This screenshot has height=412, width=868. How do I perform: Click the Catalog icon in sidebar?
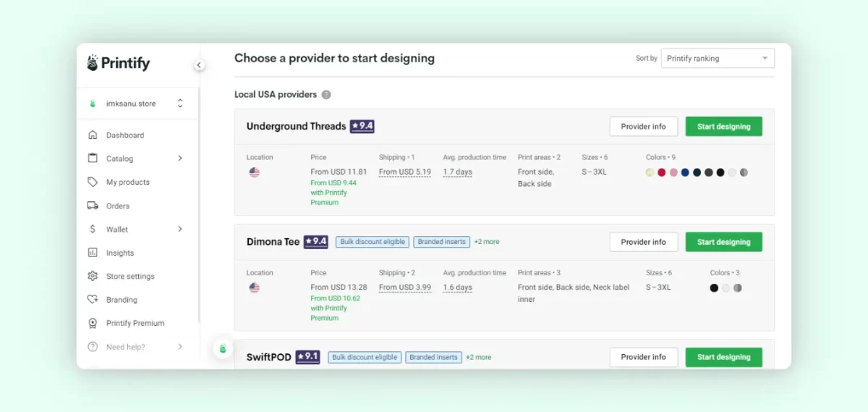pos(93,158)
